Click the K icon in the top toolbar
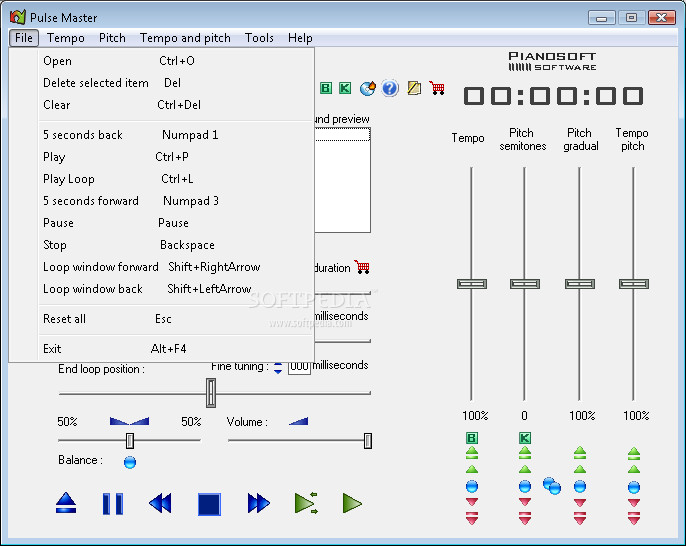 pos(345,88)
